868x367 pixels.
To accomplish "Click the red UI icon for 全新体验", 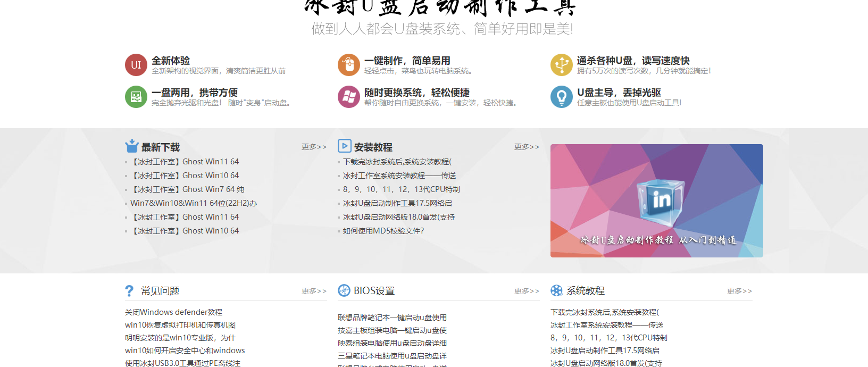I will point(136,65).
